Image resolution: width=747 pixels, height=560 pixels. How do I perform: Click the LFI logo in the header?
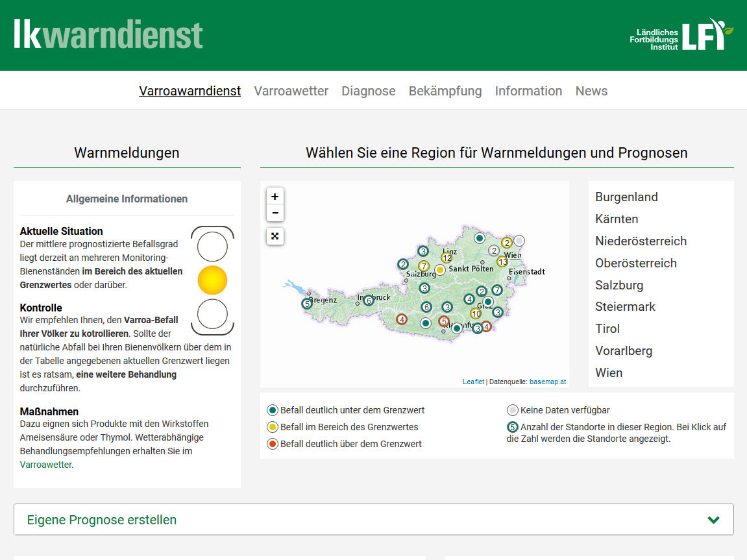681,35
